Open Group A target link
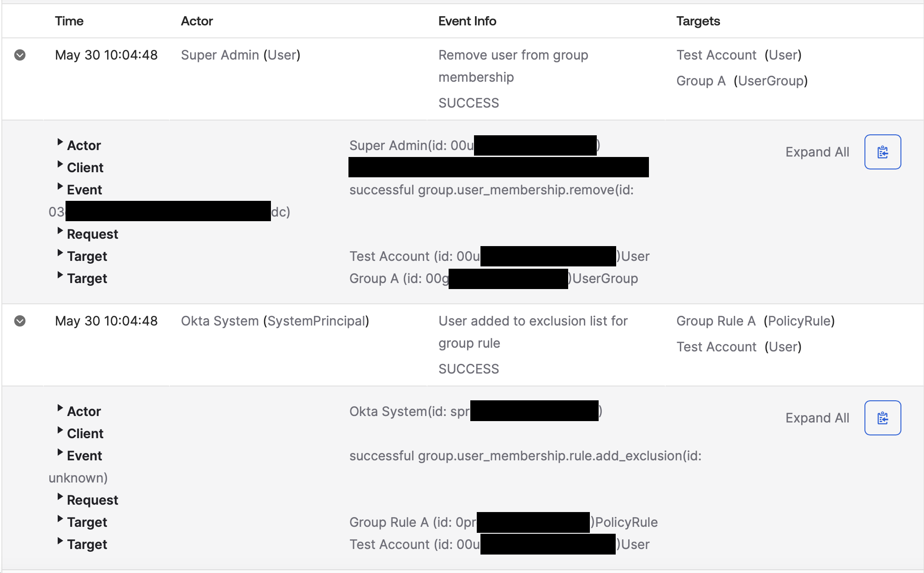 (x=701, y=81)
